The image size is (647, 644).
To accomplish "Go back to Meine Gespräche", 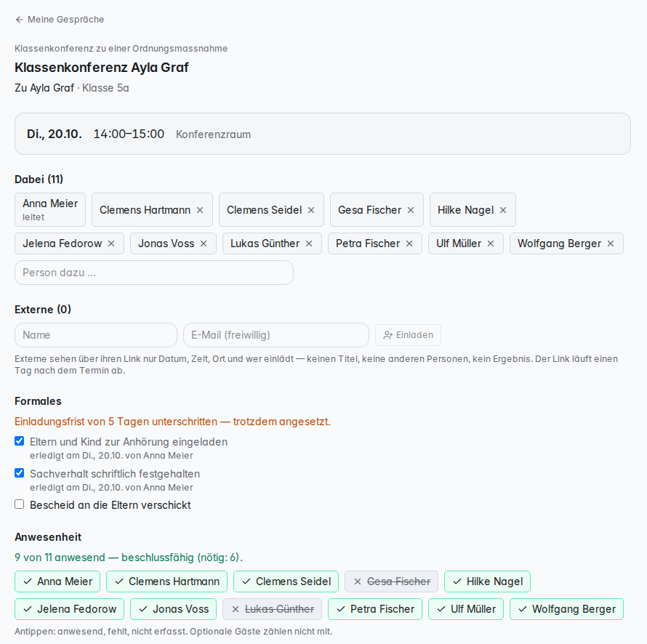I will point(60,20).
